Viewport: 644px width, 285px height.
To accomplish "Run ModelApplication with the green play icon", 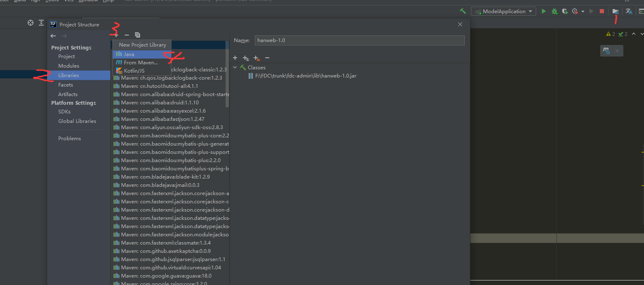I will pos(544,11).
